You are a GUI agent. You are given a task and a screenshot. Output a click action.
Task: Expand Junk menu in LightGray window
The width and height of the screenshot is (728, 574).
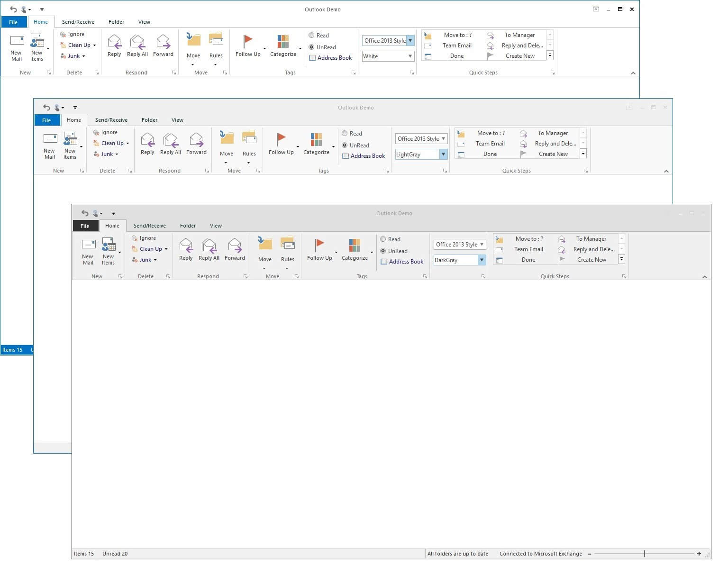click(117, 155)
